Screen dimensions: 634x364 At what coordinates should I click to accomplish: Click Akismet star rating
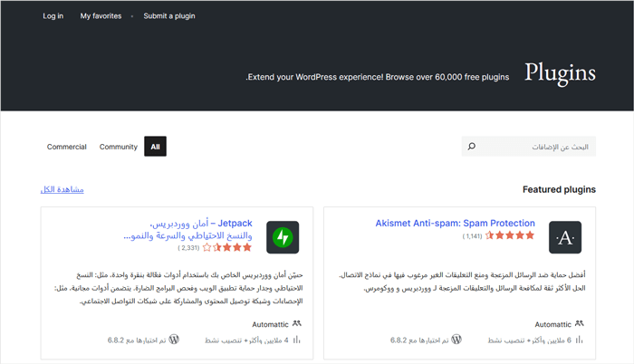(x=509, y=235)
